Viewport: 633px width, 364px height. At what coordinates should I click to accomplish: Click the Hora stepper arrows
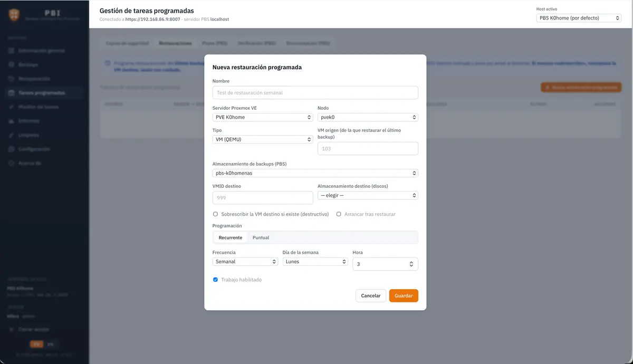[411, 264]
